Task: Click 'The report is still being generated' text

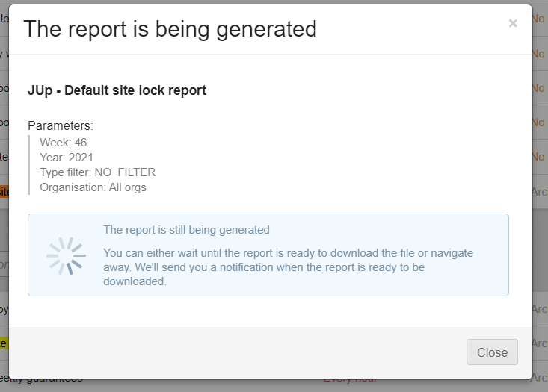Action: pyautogui.click(x=186, y=230)
